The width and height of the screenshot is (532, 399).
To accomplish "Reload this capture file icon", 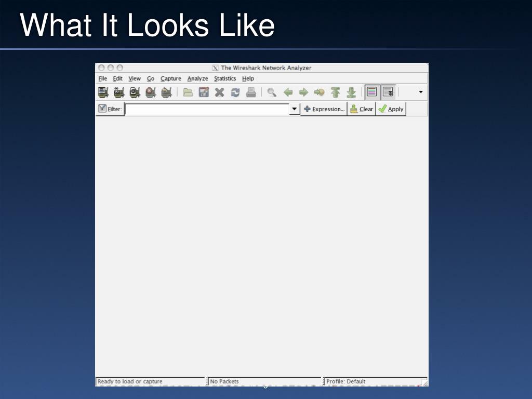I will click(x=235, y=92).
